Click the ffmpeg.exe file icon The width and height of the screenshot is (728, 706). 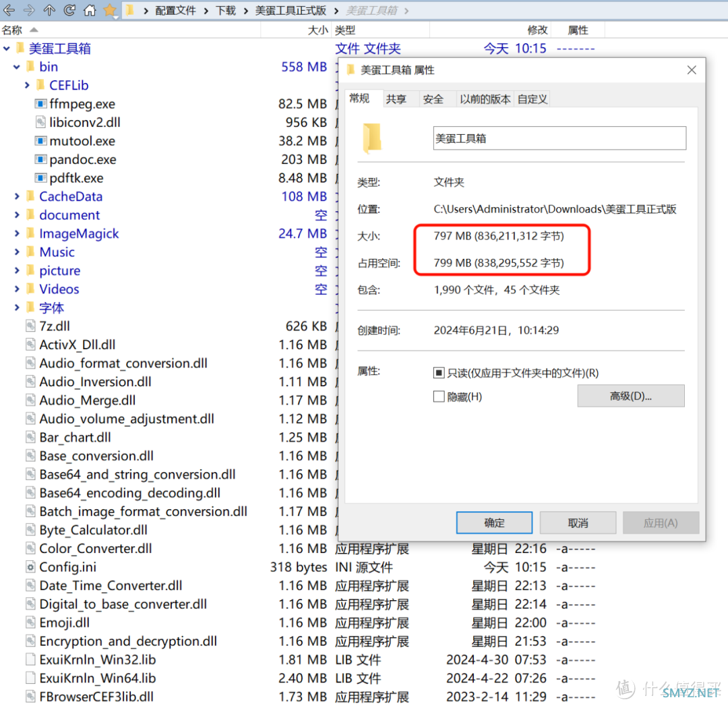click(41, 104)
